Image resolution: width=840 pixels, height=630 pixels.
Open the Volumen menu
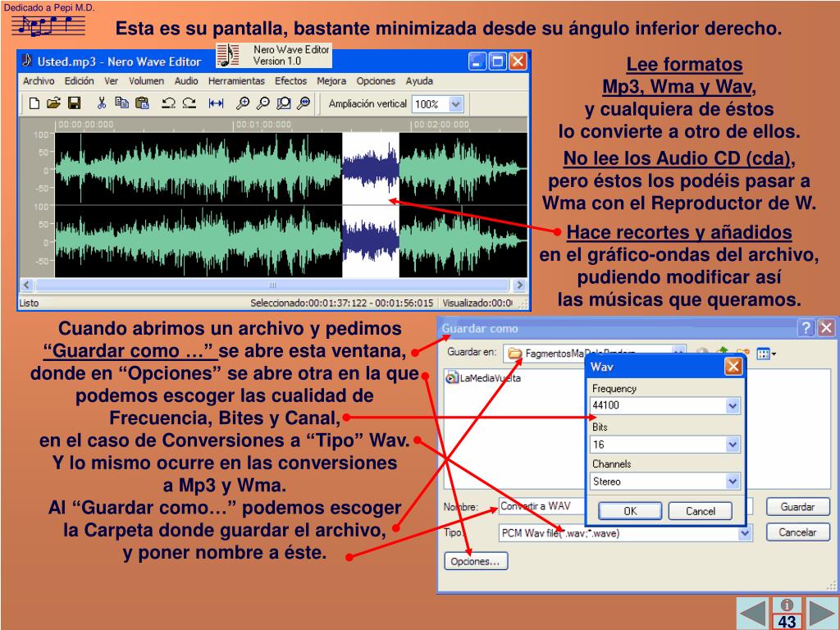click(146, 81)
